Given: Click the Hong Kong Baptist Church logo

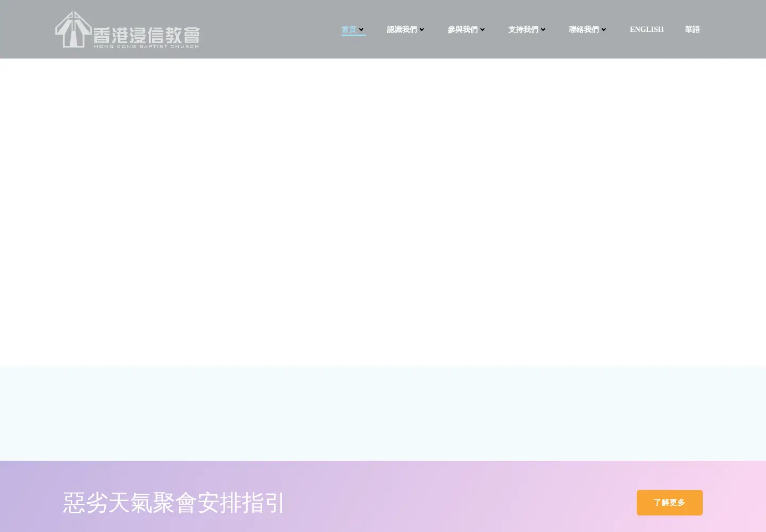Looking at the screenshot, I should tap(128, 29).
